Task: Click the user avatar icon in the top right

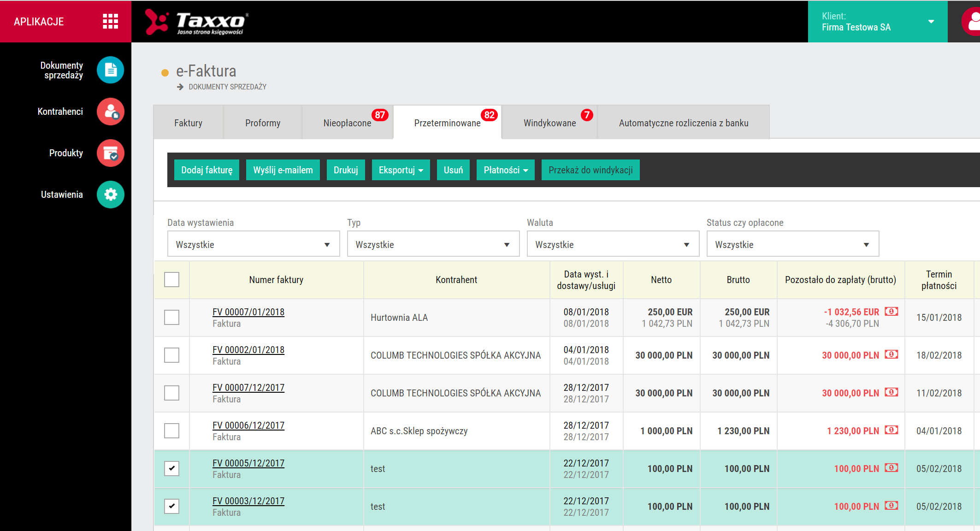Action: tap(972, 22)
